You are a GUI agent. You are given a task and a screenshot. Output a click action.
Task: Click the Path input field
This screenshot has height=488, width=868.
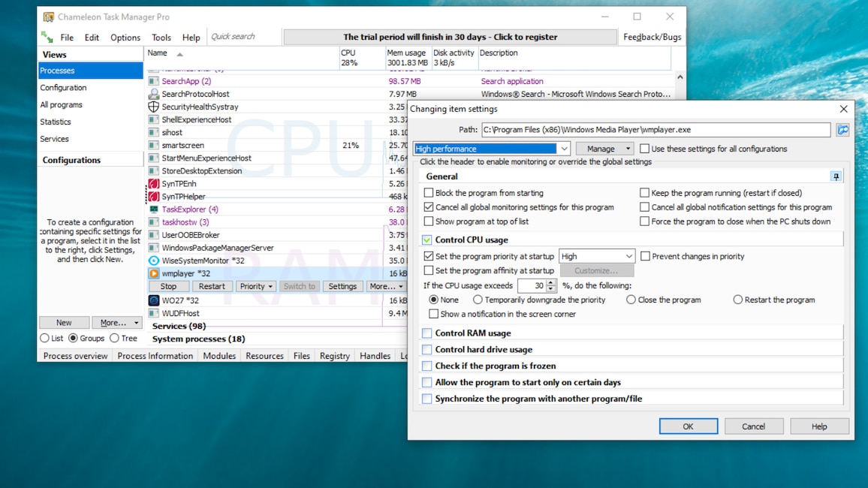click(x=656, y=129)
